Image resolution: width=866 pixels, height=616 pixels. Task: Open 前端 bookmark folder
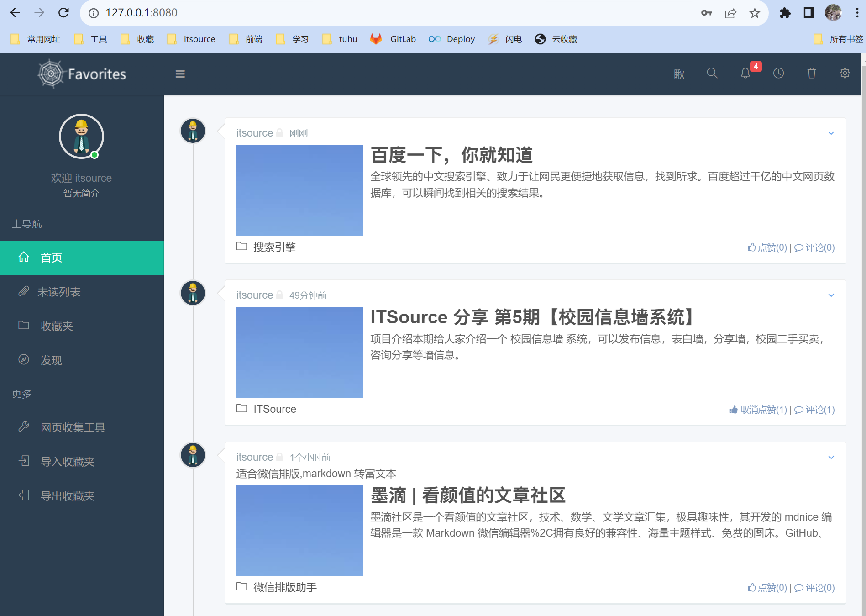pos(246,39)
